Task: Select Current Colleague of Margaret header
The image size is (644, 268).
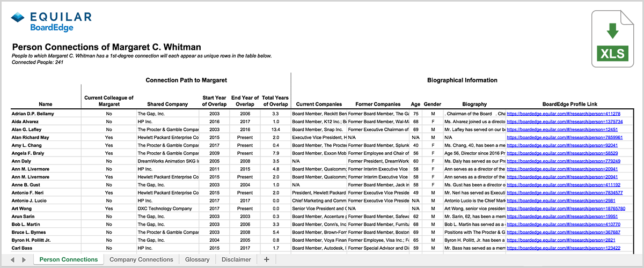Action: tap(109, 100)
